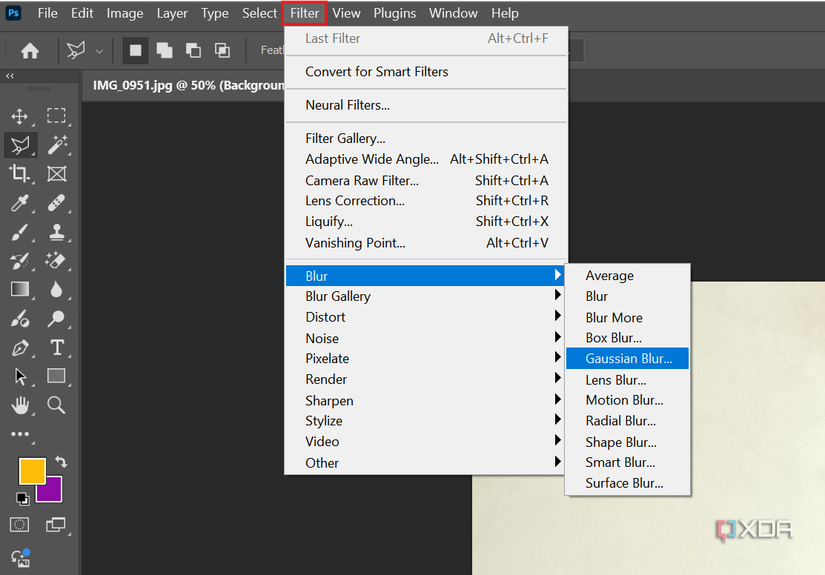Select the Spot Healing Brush tool
Viewport: 825px width, 575px height.
coord(56,203)
